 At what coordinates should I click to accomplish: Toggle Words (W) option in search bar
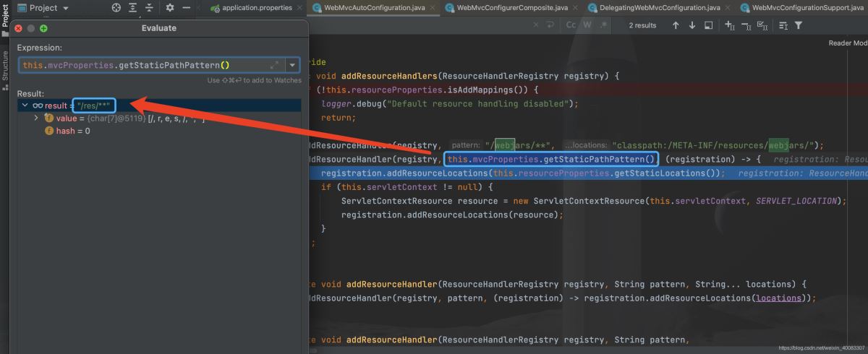(587, 25)
